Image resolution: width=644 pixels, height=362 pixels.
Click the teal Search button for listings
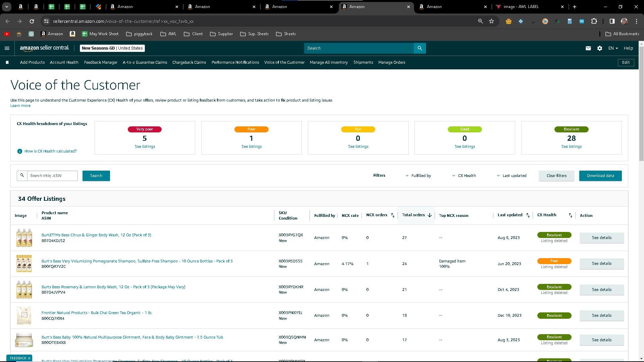pyautogui.click(x=96, y=176)
